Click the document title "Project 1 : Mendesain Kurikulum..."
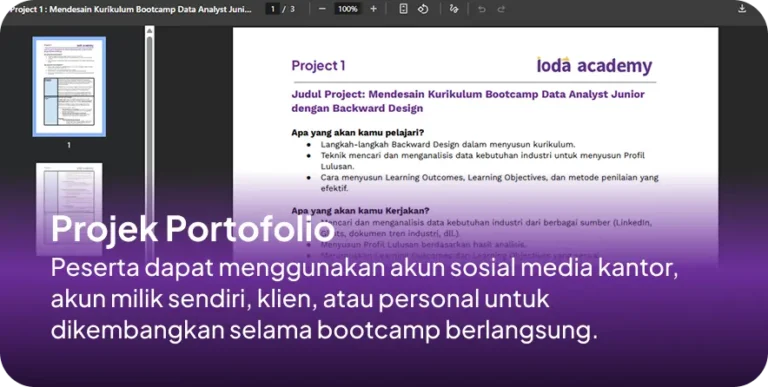Image resolution: width=768 pixels, height=387 pixels. 130,9
